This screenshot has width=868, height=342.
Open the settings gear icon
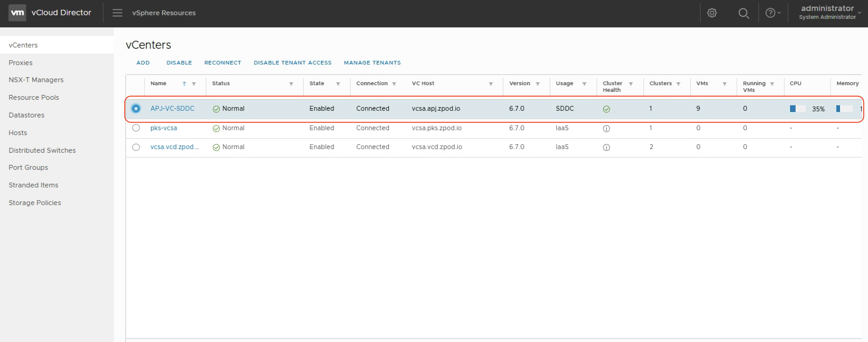712,13
